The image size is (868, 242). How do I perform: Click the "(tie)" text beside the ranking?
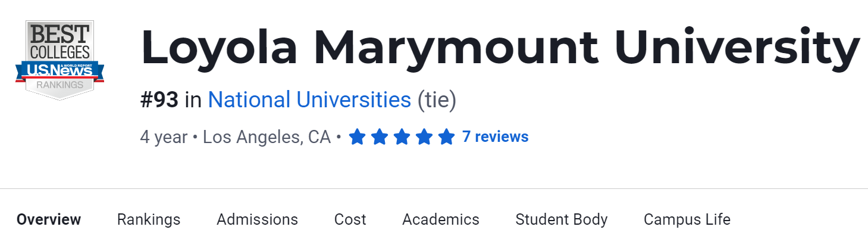pyautogui.click(x=437, y=100)
